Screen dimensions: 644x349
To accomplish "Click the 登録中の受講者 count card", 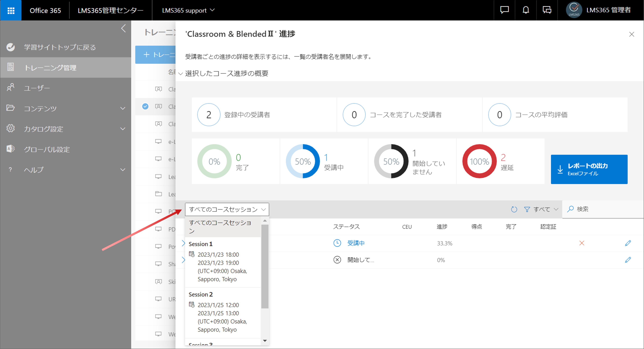I will point(264,114).
